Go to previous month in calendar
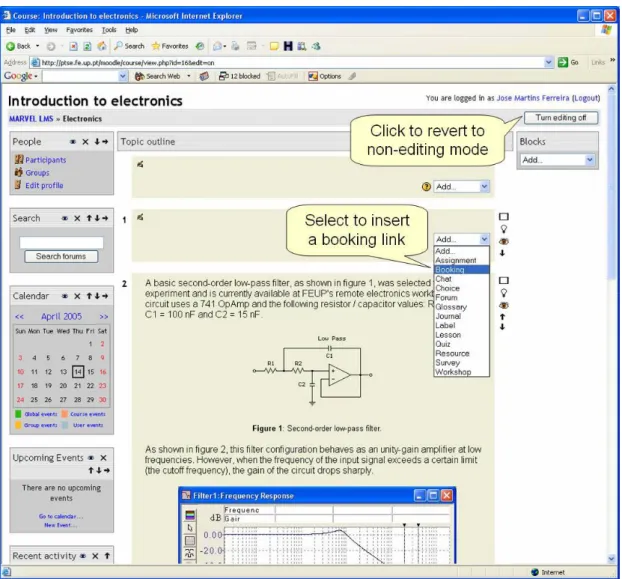Viewport: 622px width, 579px height. point(19,316)
